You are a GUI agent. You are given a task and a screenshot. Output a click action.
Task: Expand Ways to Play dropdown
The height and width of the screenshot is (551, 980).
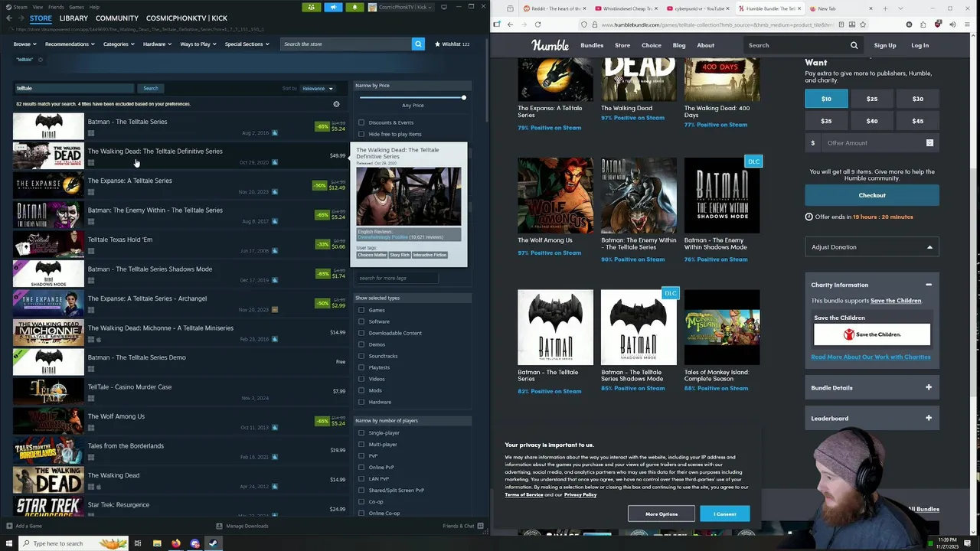pyautogui.click(x=198, y=44)
